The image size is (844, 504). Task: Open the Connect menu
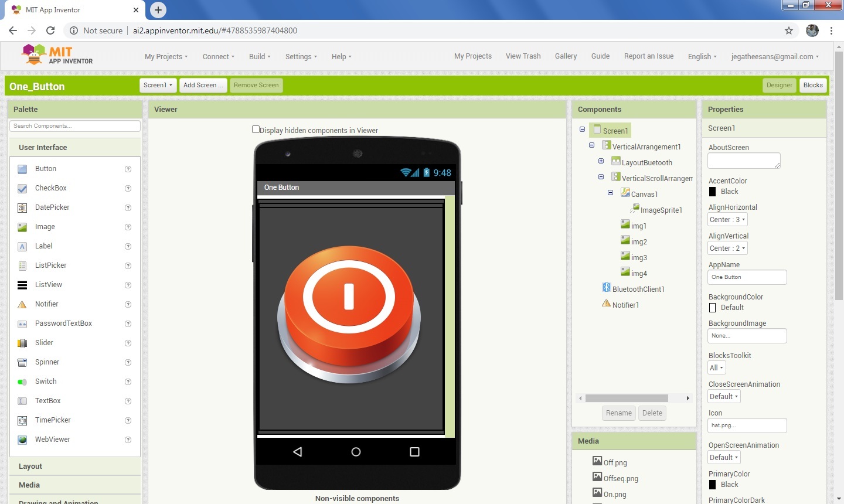[219, 57]
